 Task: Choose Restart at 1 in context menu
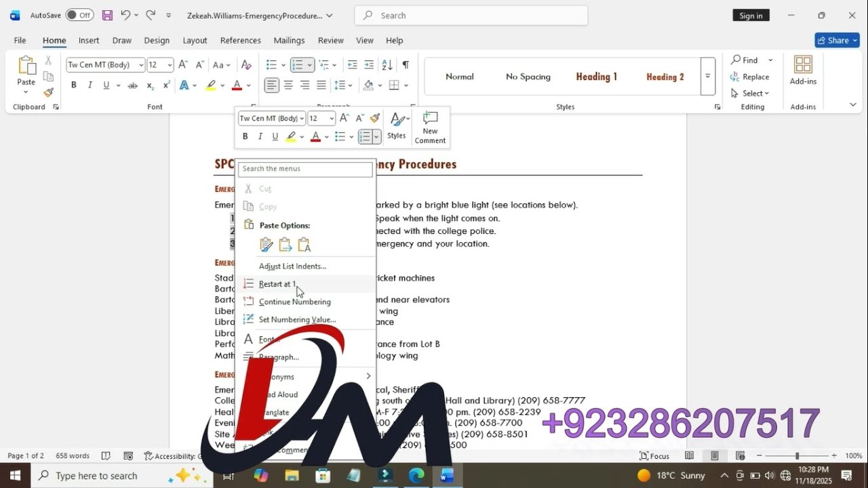305,284
